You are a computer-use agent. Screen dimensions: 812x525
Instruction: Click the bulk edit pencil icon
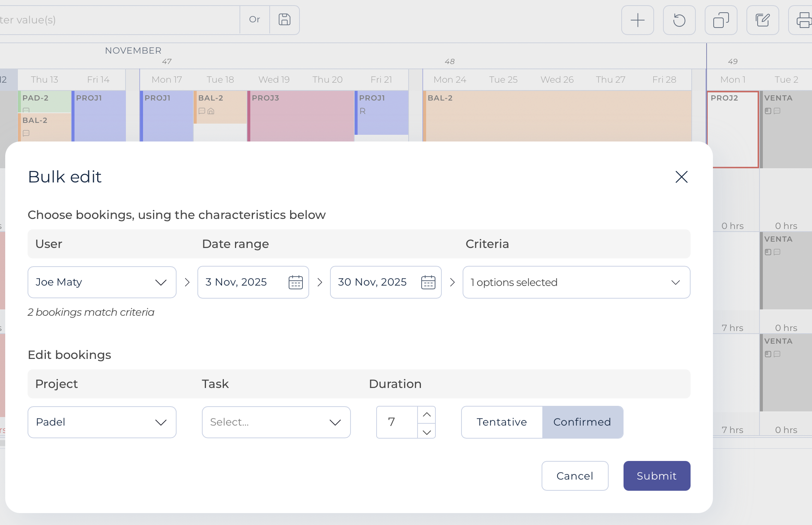coord(762,20)
